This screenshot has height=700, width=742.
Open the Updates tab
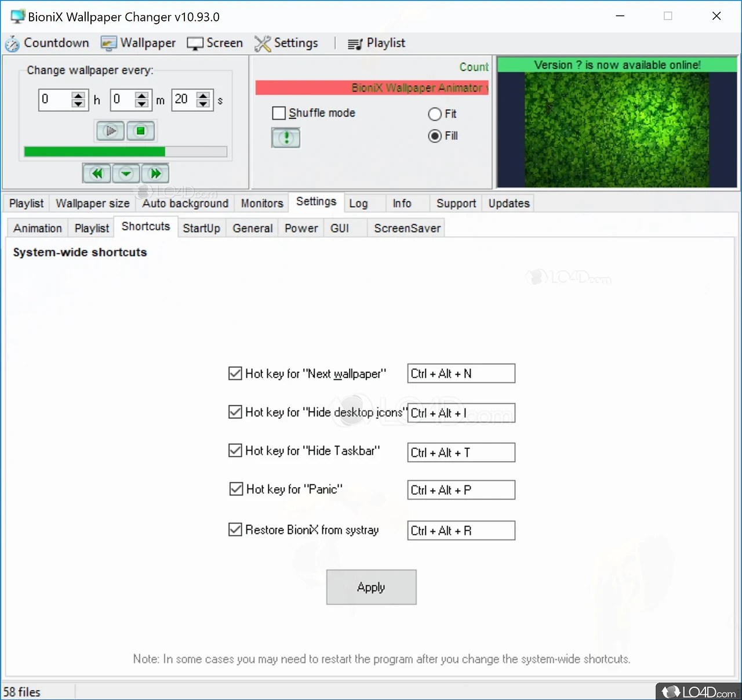point(509,204)
